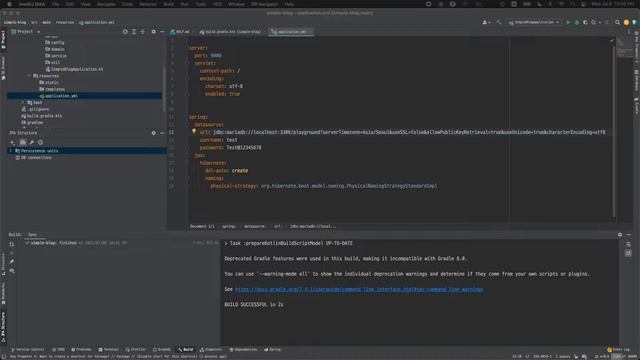Image resolution: width=640 pixels, height=360 pixels.
Task: Select DB connections node
Action: (x=33, y=158)
